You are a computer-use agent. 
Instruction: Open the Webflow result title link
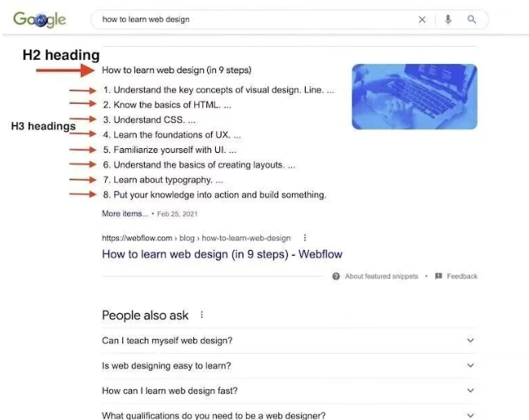[x=222, y=254]
